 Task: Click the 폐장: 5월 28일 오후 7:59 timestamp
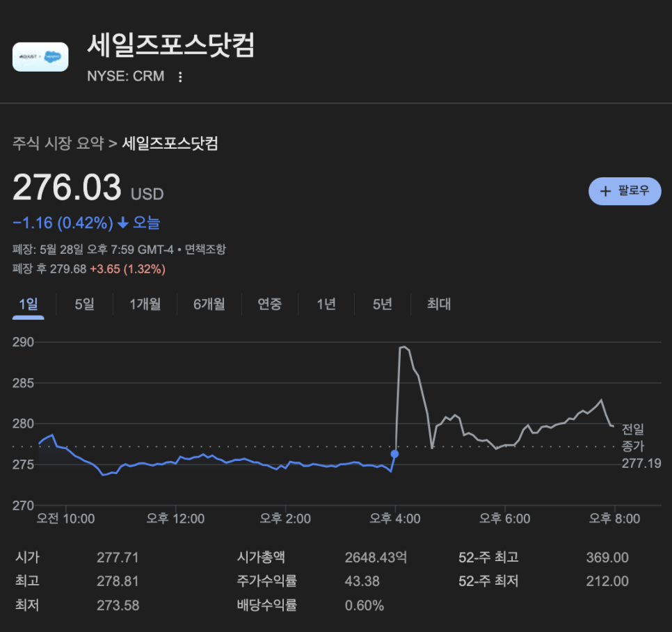tap(93, 250)
